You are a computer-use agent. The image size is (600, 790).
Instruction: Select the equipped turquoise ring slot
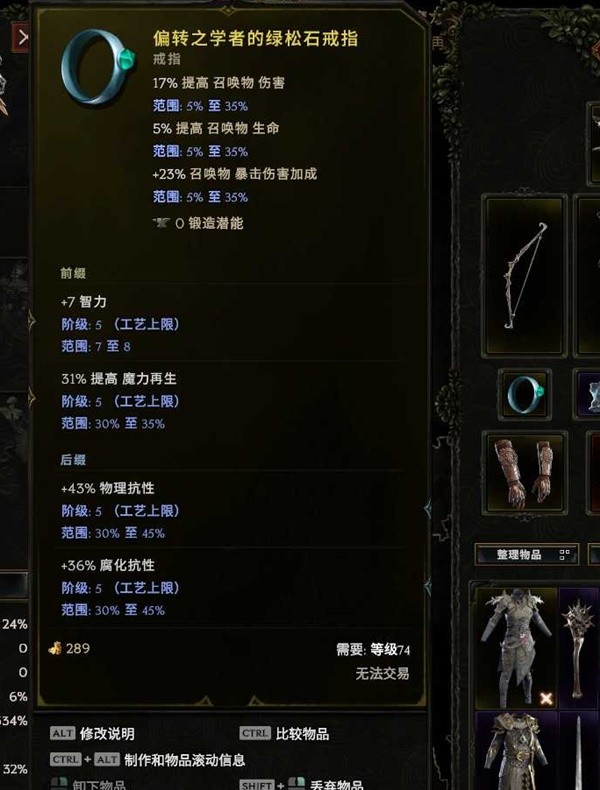(x=525, y=394)
